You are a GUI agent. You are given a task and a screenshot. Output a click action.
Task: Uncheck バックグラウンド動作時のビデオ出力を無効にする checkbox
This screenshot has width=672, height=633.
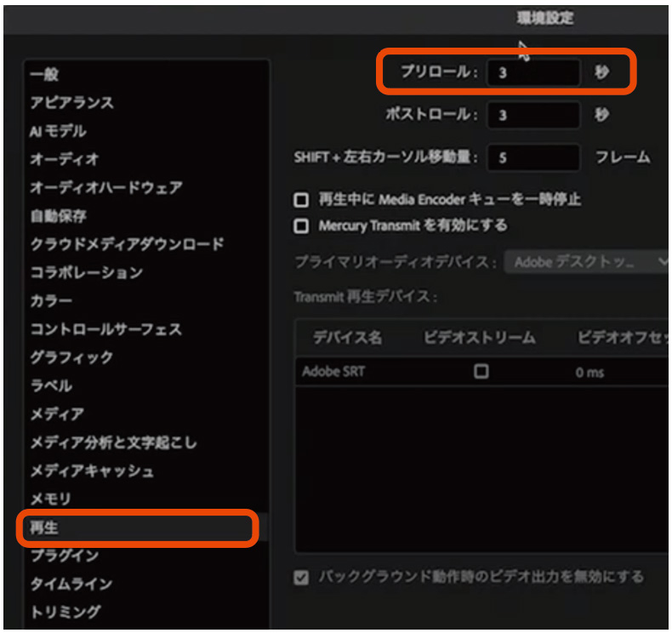click(300, 578)
